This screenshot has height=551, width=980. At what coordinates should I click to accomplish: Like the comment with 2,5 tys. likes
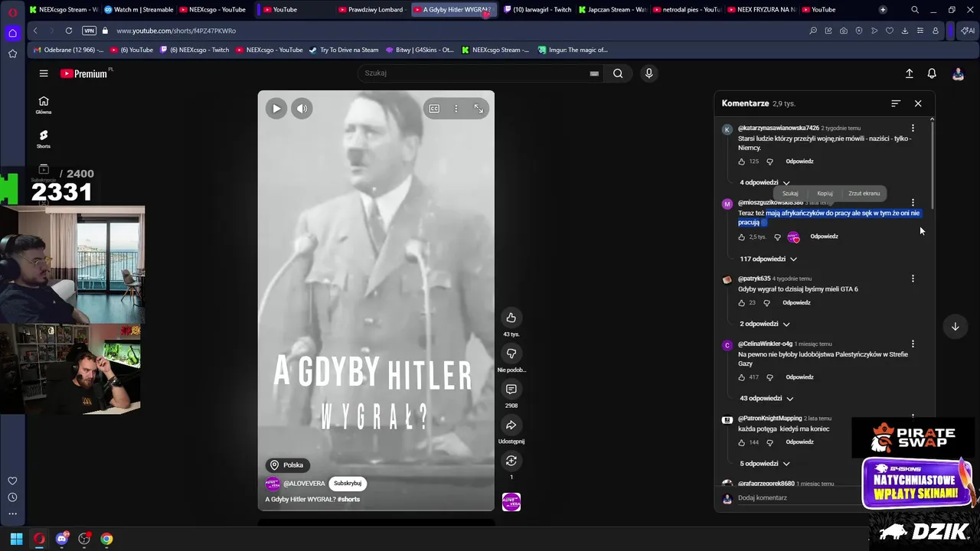(x=741, y=237)
